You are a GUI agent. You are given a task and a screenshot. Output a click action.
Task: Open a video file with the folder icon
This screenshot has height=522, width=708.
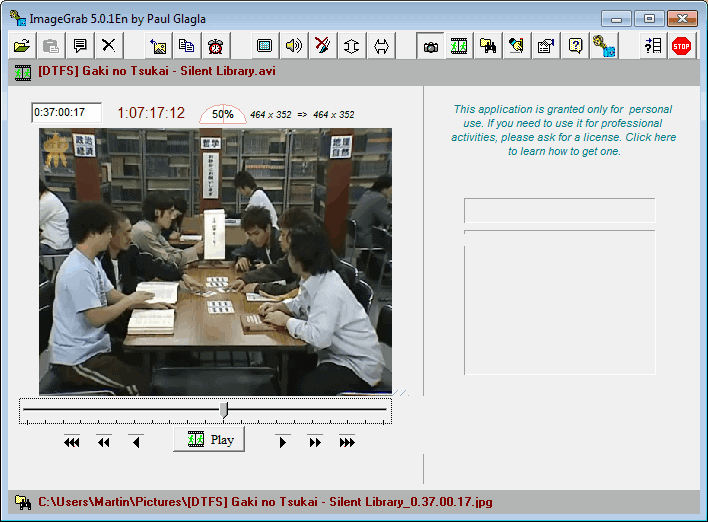click(x=22, y=46)
